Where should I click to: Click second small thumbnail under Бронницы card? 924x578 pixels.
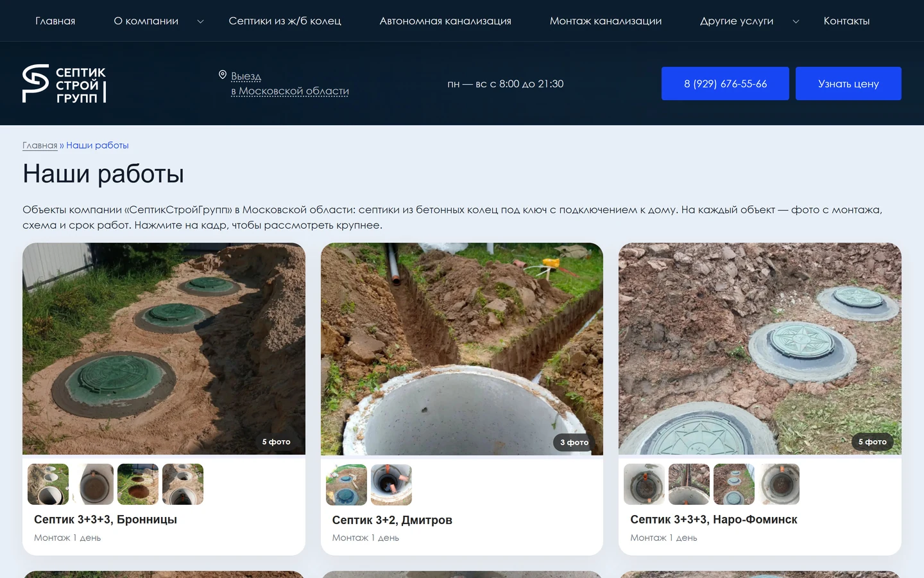click(93, 484)
